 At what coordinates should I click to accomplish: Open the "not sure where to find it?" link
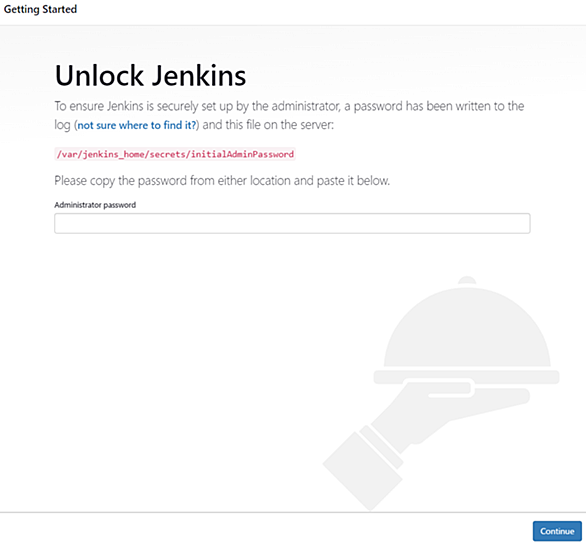pyautogui.click(x=137, y=125)
